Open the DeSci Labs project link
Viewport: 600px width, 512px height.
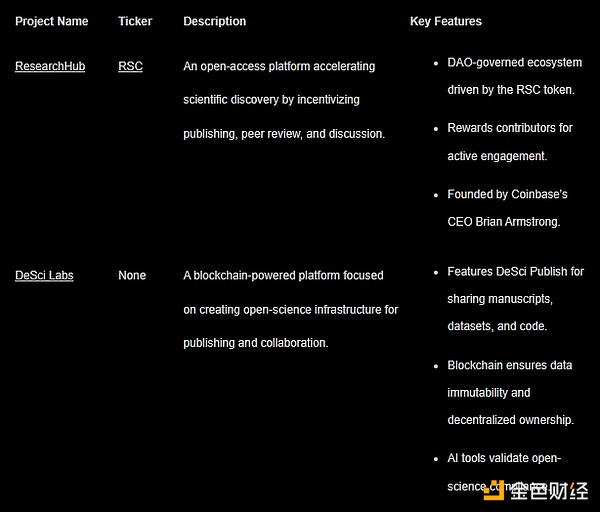44,275
